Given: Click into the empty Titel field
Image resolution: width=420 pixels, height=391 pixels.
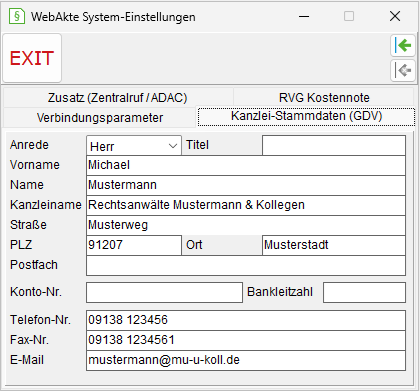Looking at the screenshot, I should pyautogui.click(x=334, y=145).
